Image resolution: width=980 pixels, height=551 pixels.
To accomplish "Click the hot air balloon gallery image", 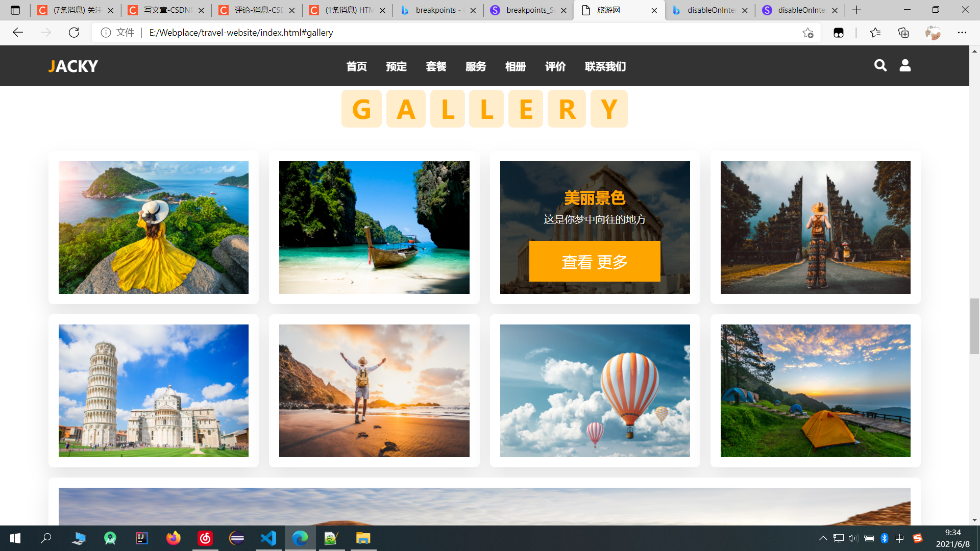I will 595,391.
